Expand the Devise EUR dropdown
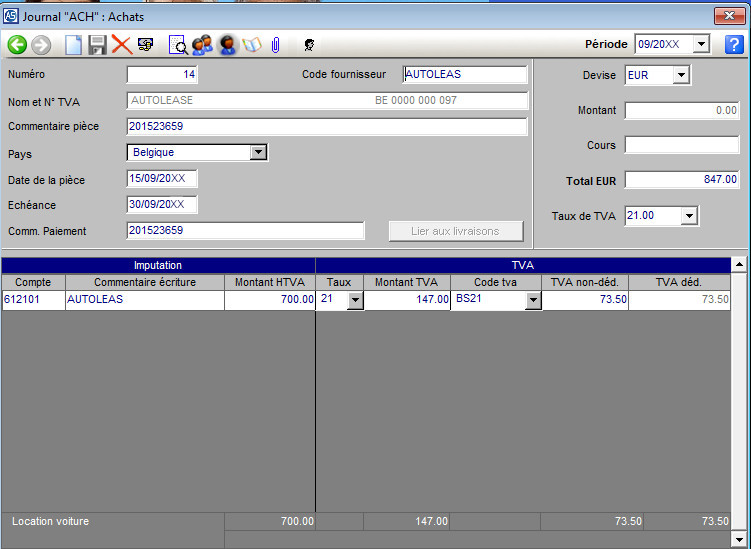The height and width of the screenshot is (549, 751). (681, 75)
